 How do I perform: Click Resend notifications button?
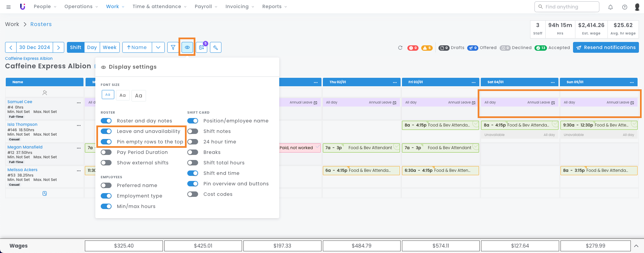[606, 48]
